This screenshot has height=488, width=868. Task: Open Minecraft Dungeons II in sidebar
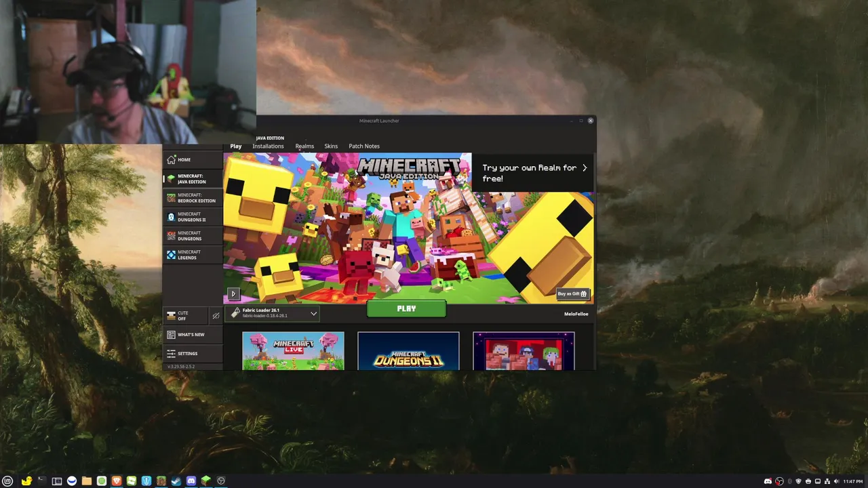click(193, 217)
